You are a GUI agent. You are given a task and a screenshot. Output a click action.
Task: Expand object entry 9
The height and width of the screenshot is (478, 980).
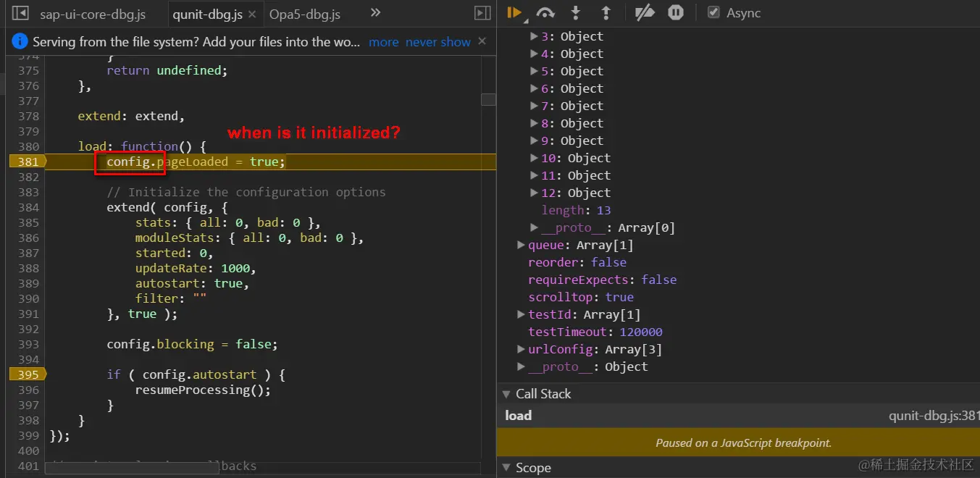pyautogui.click(x=534, y=141)
